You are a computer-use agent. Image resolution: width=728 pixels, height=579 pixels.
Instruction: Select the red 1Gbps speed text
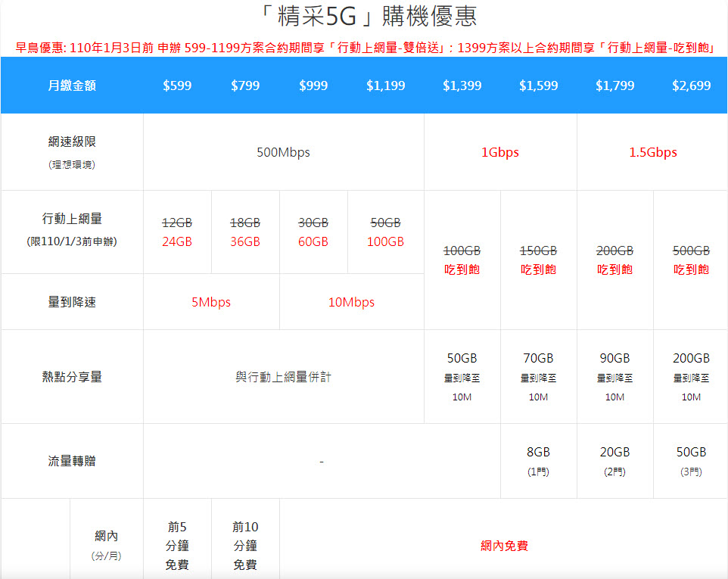click(500, 152)
